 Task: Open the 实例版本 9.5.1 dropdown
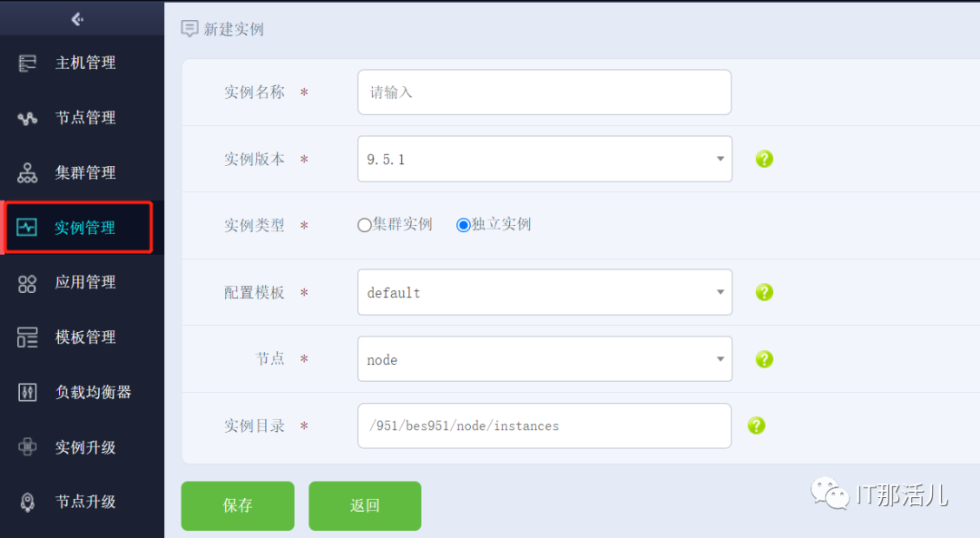tap(544, 159)
